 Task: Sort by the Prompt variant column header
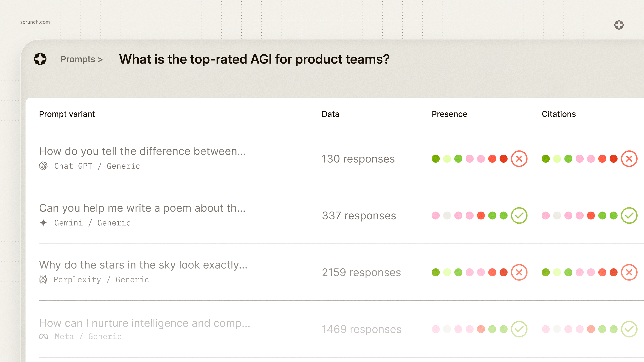(x=67, y=114)
